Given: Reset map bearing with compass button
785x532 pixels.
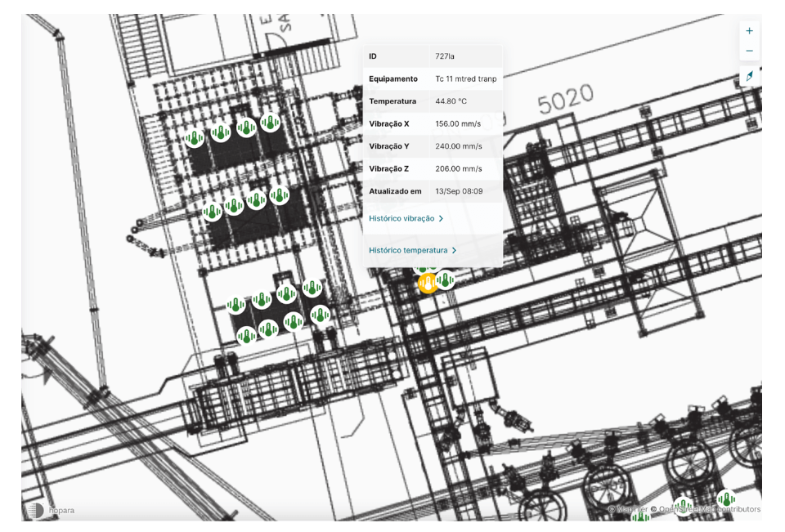Looking at the screenshot, I should tap(749, 76).
